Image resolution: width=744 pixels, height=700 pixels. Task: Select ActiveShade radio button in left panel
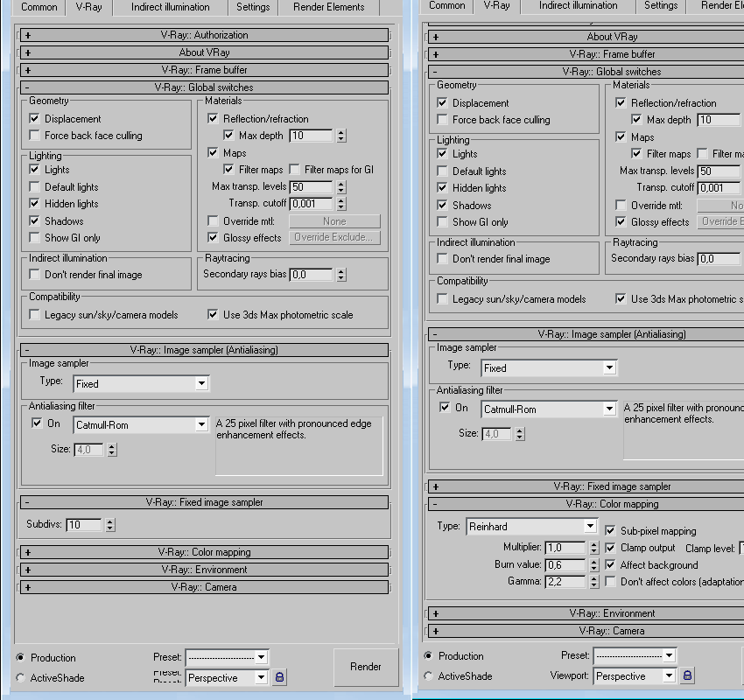click(20, 677)
